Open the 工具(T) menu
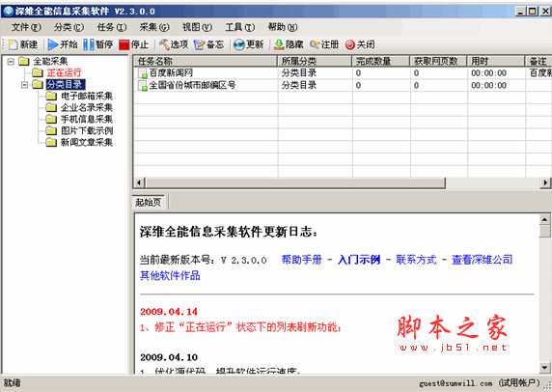Screen dimensions: 552x392 pos(239,27)
